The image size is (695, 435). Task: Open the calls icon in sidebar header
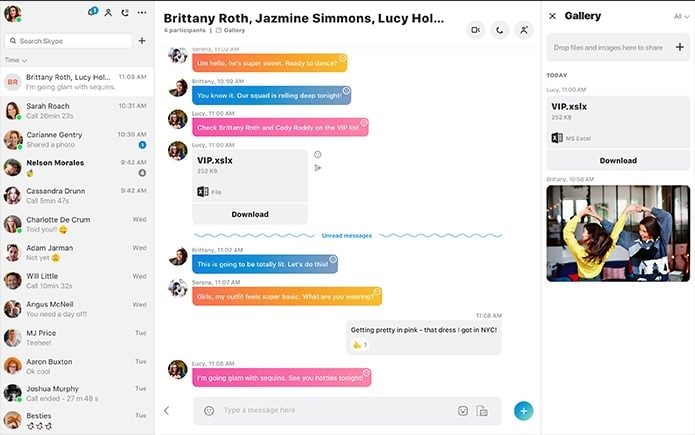(x=125, y=13)
